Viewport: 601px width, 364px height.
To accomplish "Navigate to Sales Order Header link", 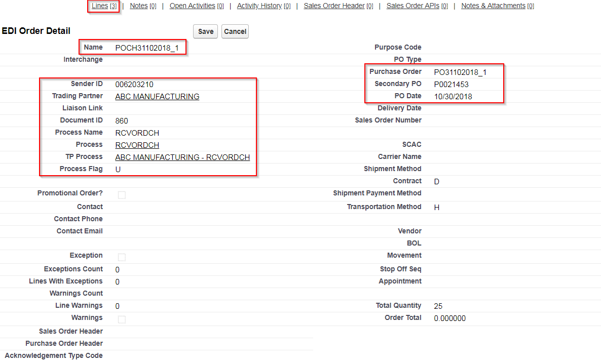I will point(334,6).
